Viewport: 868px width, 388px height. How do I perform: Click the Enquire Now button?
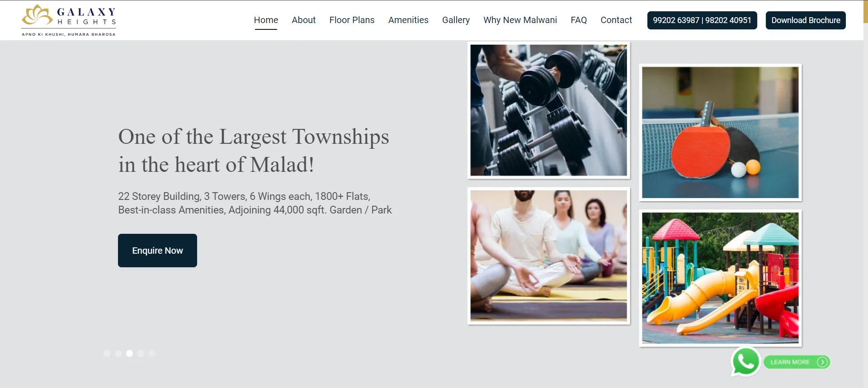tap(157, 251)
